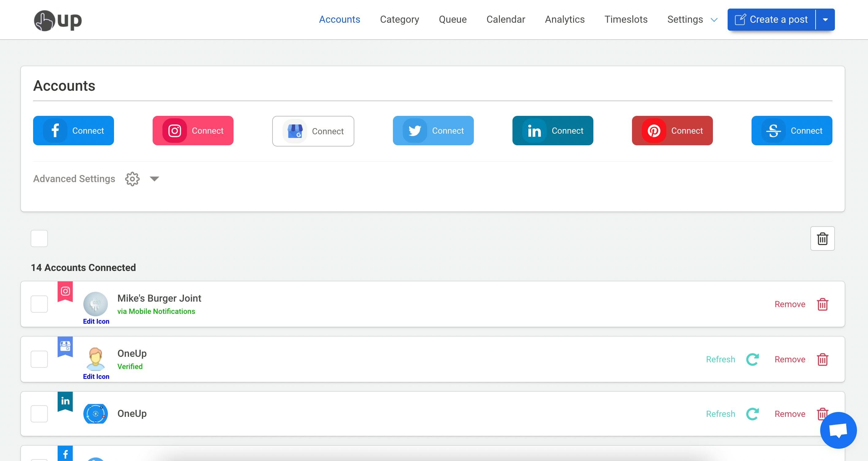Navigate to Timeslots

click(626, 20)
